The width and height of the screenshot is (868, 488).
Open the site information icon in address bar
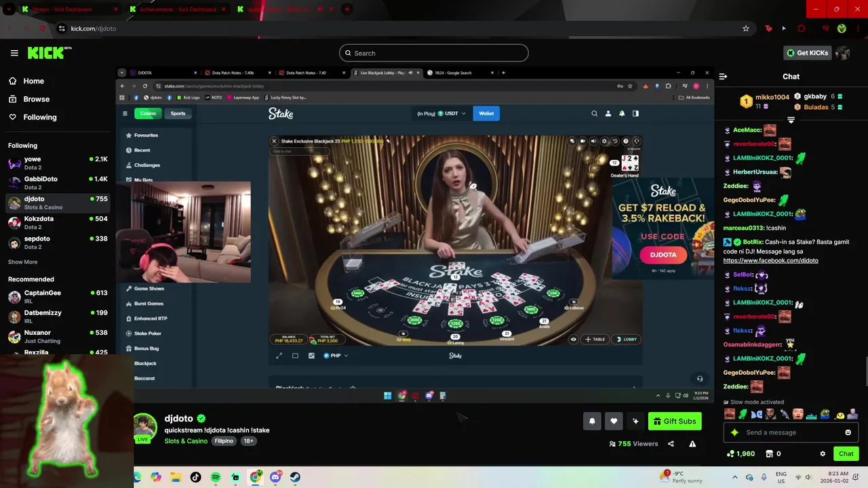(x=62, y=28)
